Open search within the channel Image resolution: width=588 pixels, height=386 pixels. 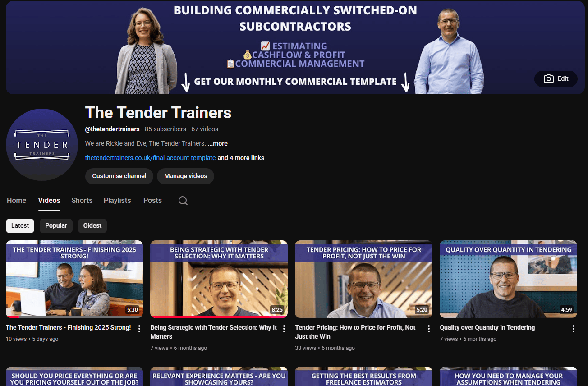point(183,200)
